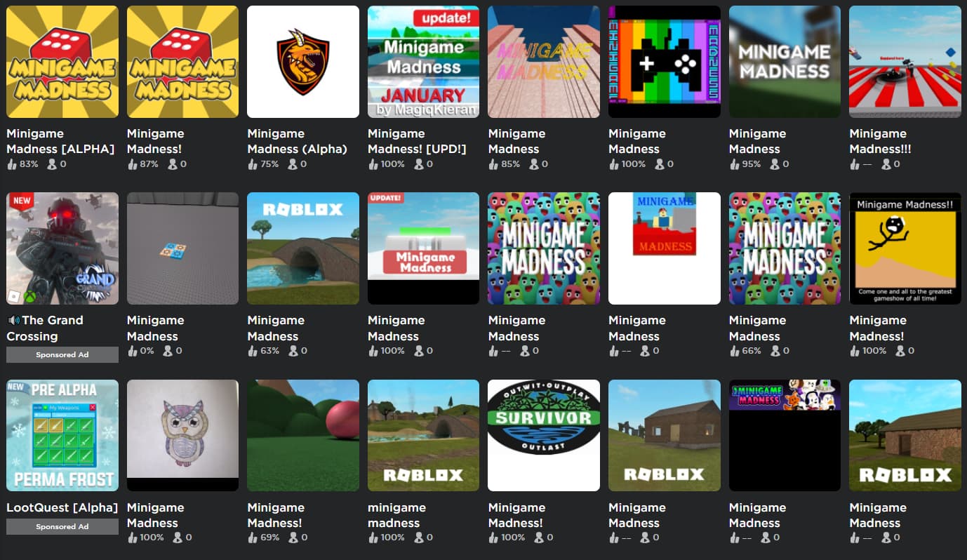Open the lowercase minigame madness title
Image resolution: width=967 pixels, height=560 pixels.
[x=396, y=515]
